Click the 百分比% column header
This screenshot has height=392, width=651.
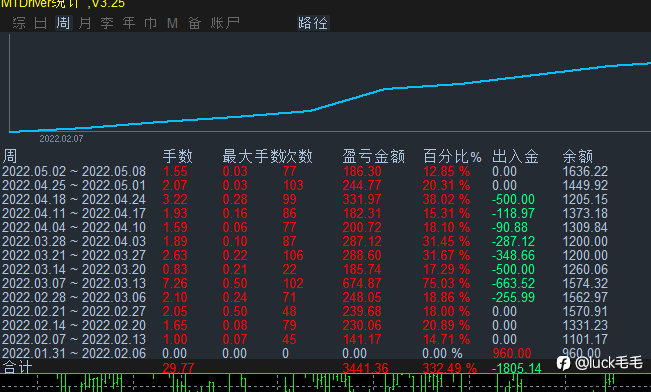point(452,157)
